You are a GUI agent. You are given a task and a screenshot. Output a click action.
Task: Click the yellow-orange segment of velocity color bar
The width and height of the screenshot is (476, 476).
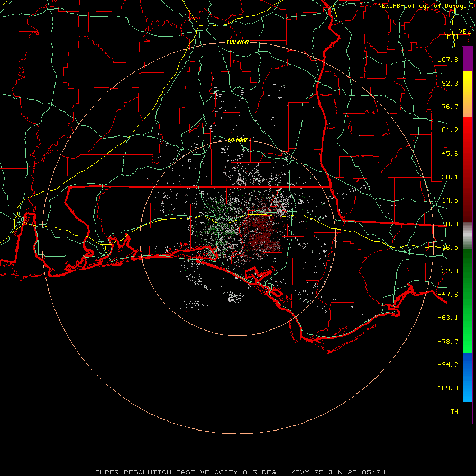(467, 94)
